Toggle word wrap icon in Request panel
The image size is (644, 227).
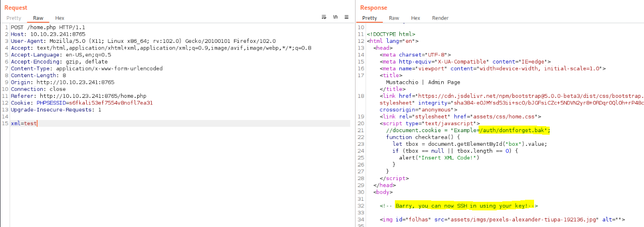324,17
